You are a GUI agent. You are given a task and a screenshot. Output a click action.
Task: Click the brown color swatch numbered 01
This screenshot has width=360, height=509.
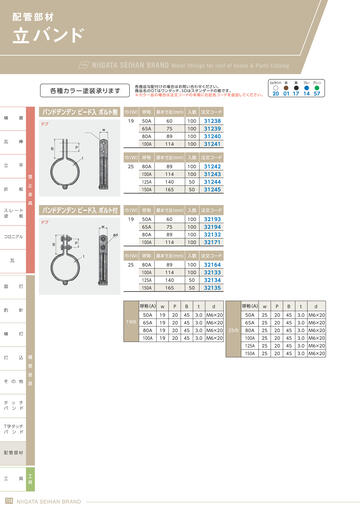[286, 88]
